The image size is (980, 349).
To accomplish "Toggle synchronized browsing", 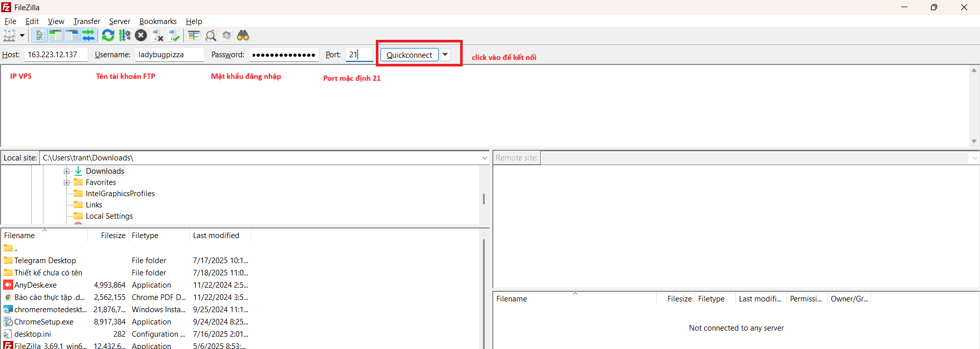I will click(x=227, y=35).
